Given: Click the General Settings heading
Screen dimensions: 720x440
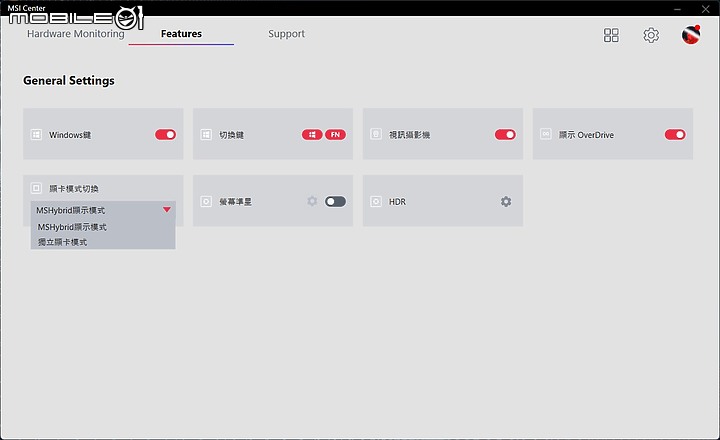Looking at the screenshot, I should (x=69, y=81).
